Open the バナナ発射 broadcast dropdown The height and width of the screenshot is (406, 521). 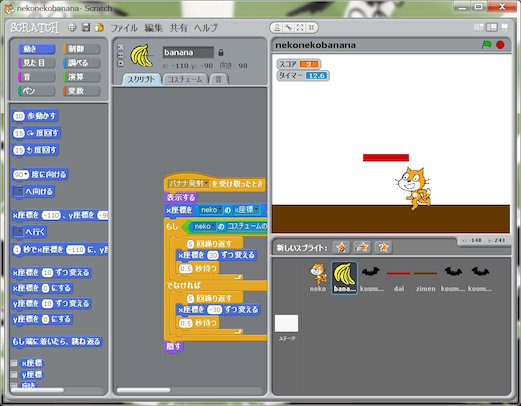206,184
